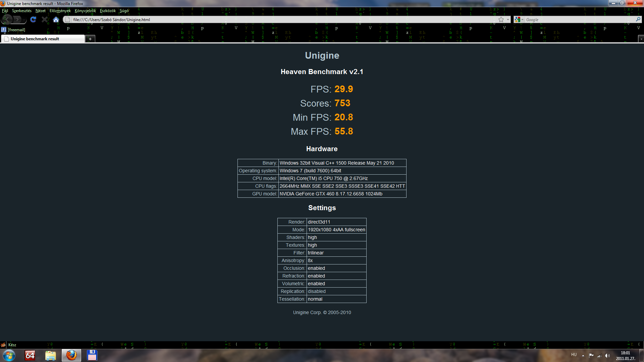The image size is (644, 362).
Task: Click the FPS value 29.9
Action: [343, 89]
